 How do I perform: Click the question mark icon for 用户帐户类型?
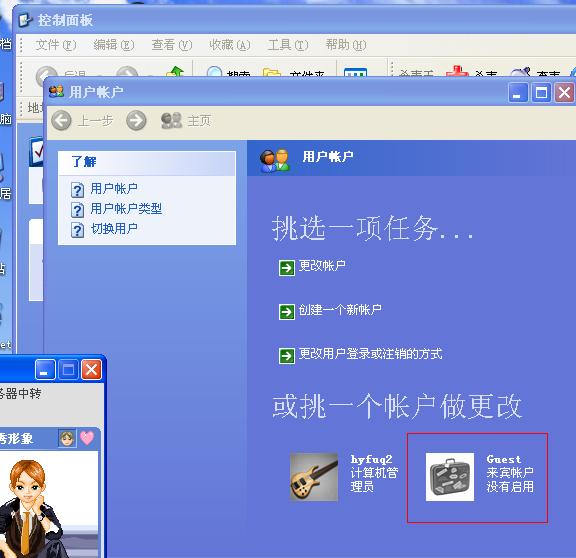77,210
